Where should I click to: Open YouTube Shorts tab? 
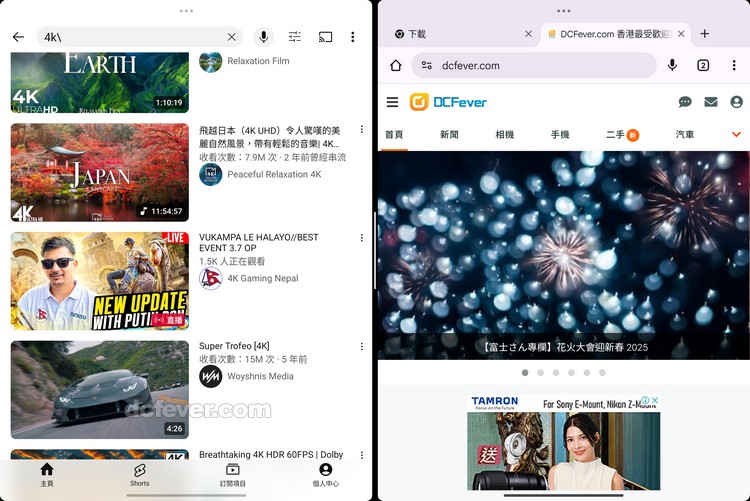(140, 475)
